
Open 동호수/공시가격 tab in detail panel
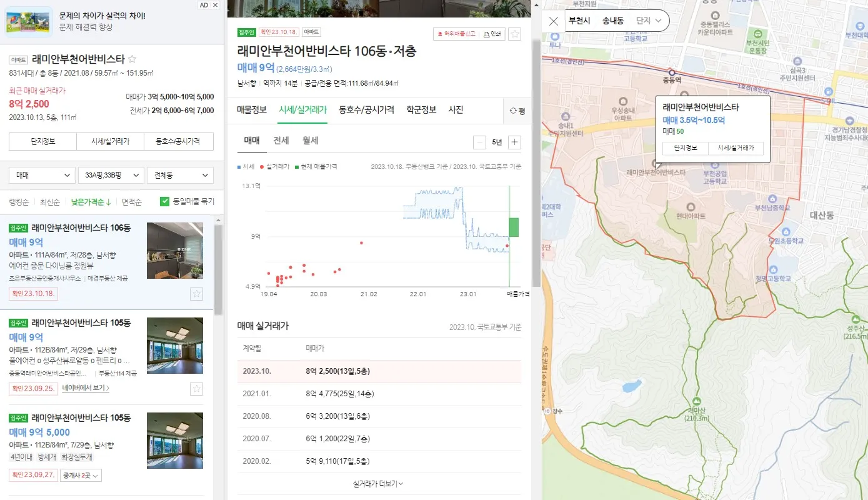366,110
